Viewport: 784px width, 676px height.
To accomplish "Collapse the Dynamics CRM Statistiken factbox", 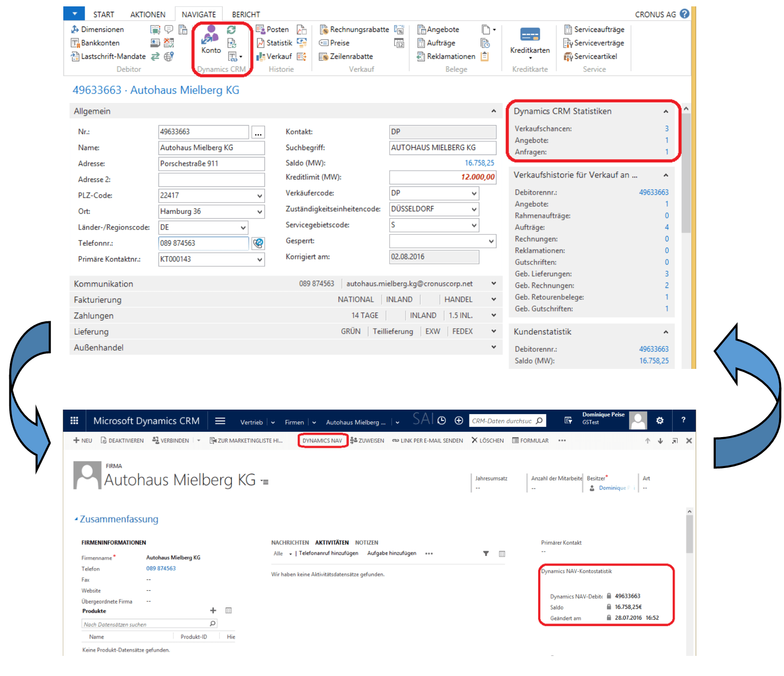I will click(666, 111).
